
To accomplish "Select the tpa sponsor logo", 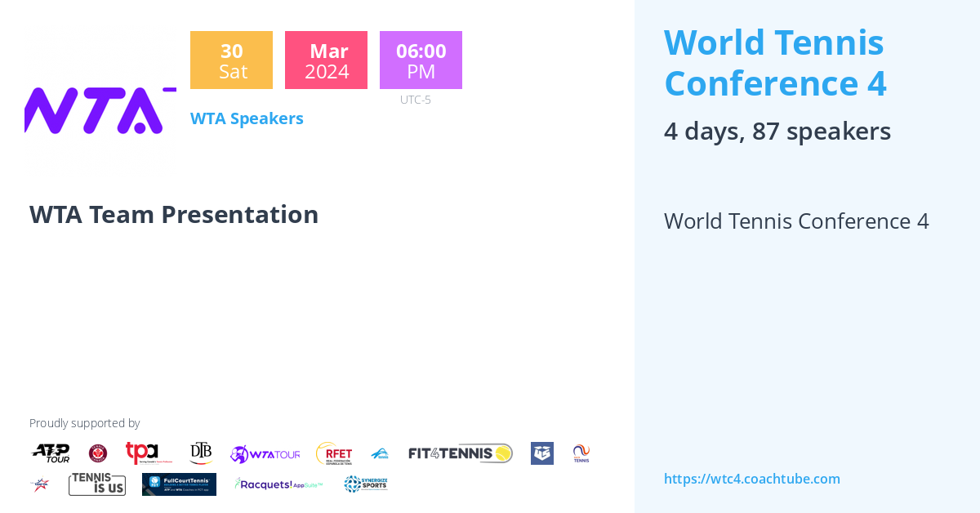I will [149, 453].
